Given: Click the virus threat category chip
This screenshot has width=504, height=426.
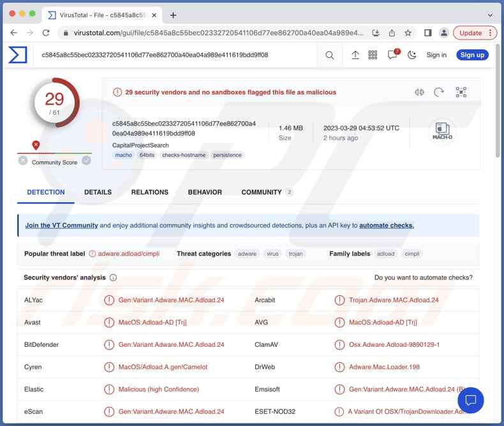Looking at the screenshot, I should tap(272, 254).
